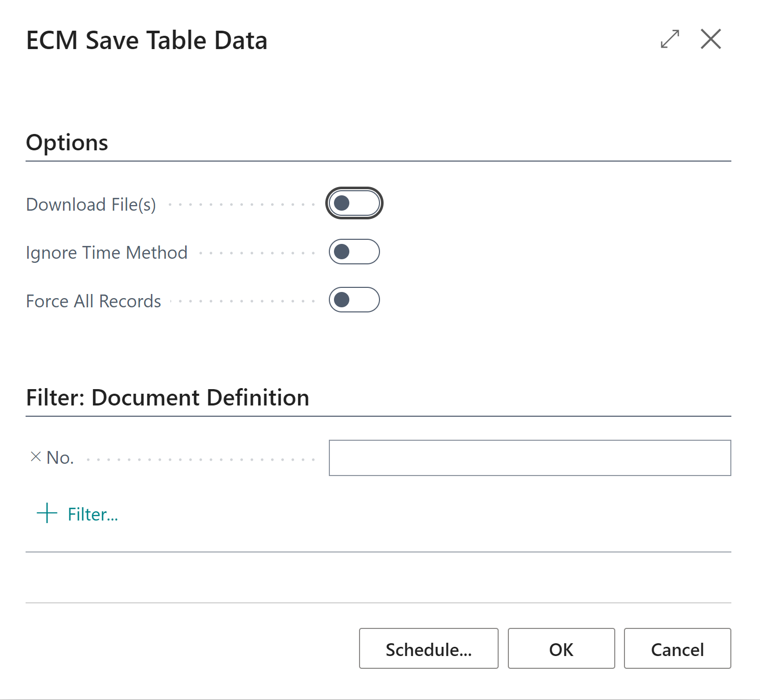Close the ECM Save Table Data dialog
This screenshot has width=760, height=700.
[710, 39]
